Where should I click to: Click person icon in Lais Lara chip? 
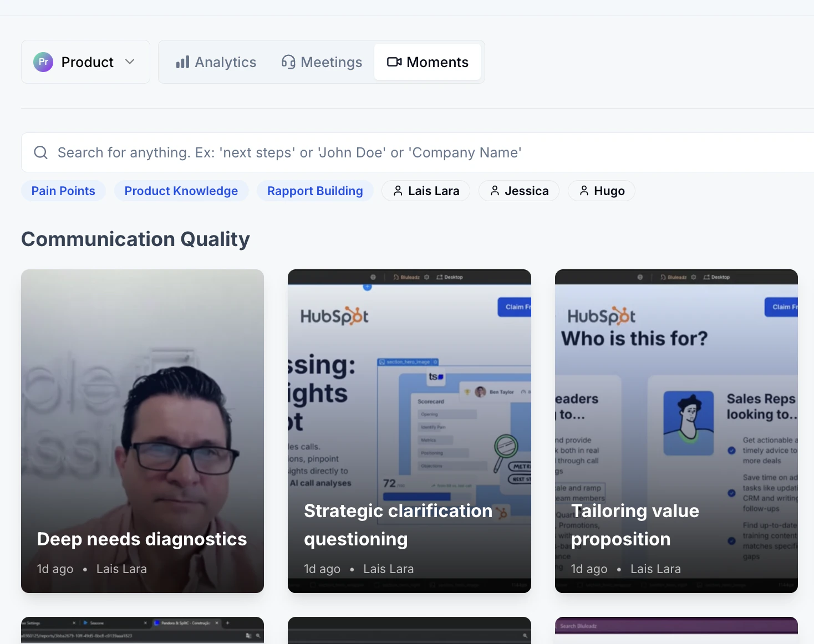pos(398,191)
